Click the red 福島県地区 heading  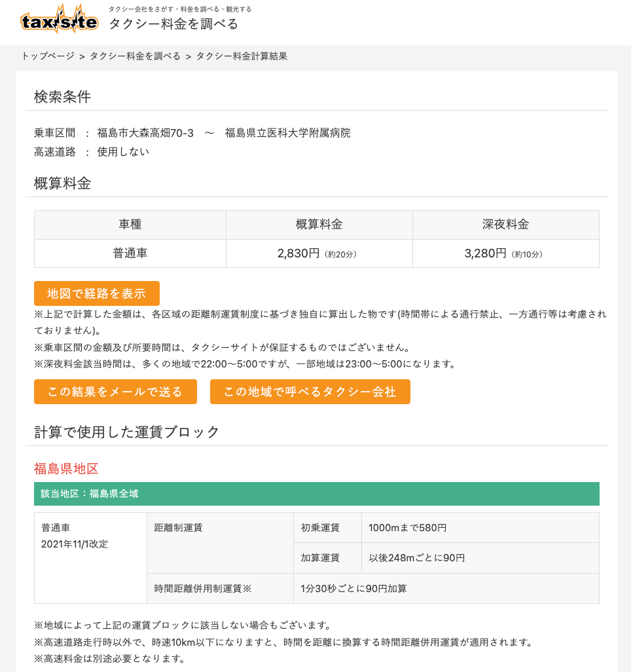click(x=66, y=468)
